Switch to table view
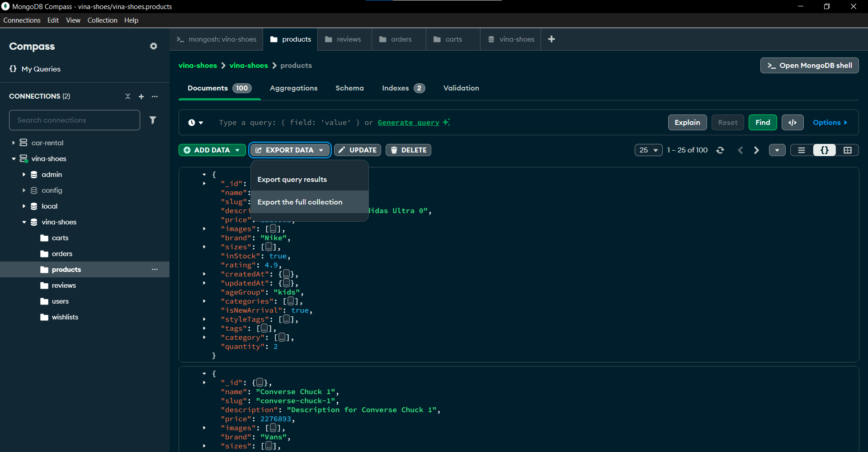Image resolution: width=868 pixels, height=452 pixels. 847,150
